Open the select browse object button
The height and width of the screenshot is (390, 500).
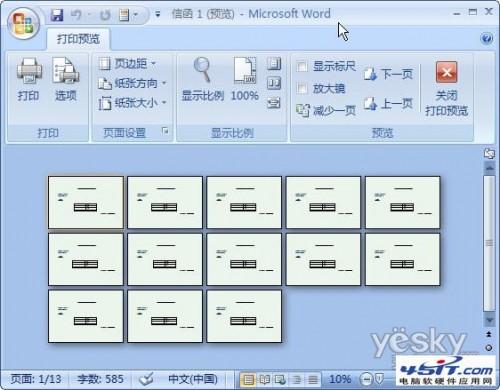point(489,348)
